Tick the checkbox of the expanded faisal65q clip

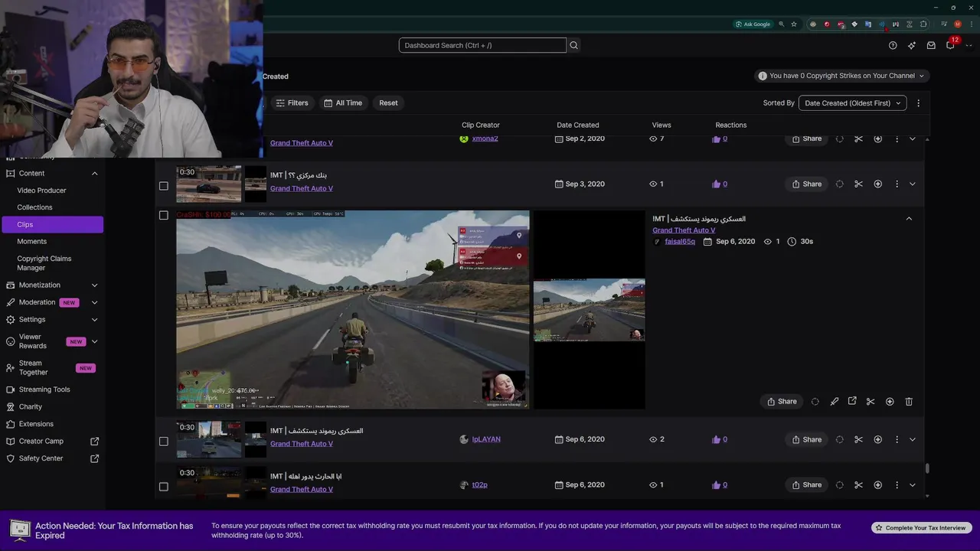pyautogui.click(x=163, y=215)
